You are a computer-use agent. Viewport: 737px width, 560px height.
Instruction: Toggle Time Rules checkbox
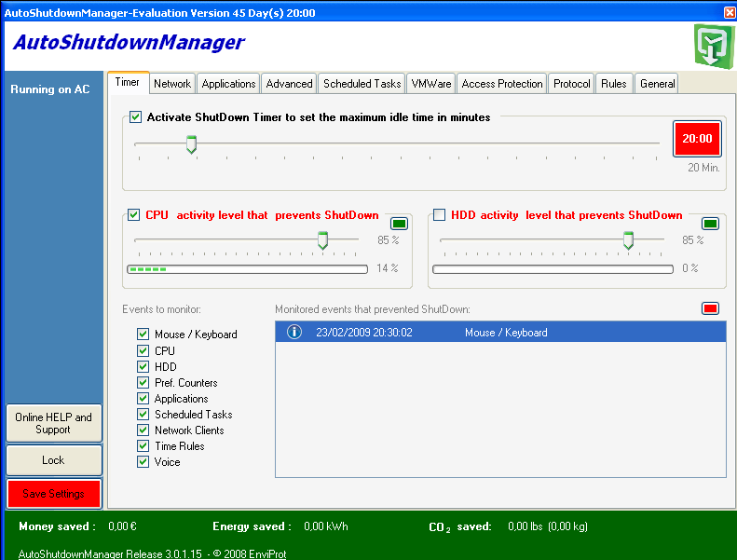click(x=143, y=446)
